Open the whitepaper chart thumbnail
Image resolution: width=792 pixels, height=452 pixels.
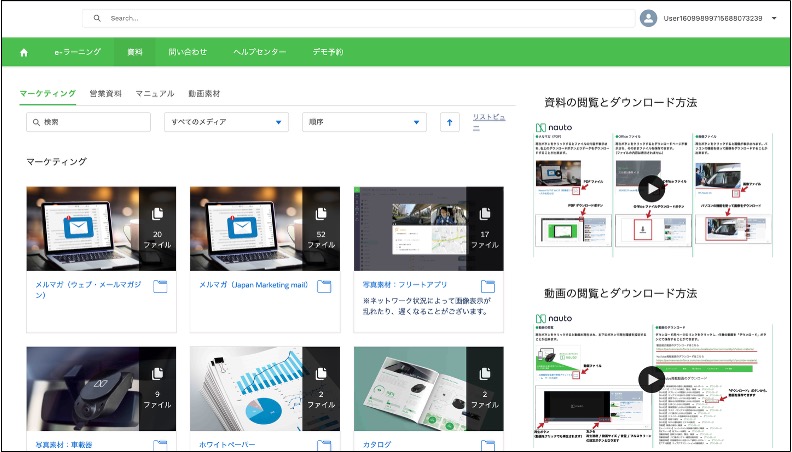click(x=265, y=388)
